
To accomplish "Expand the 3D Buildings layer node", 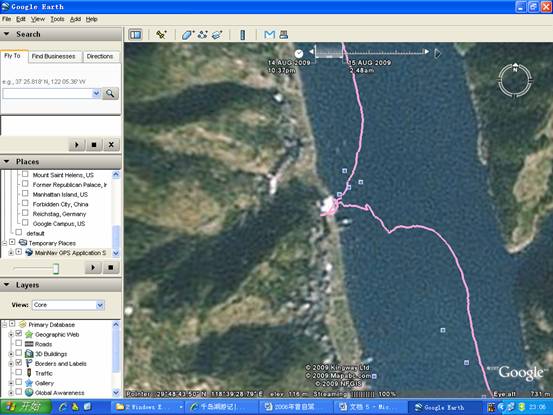I will click(11, 354).
